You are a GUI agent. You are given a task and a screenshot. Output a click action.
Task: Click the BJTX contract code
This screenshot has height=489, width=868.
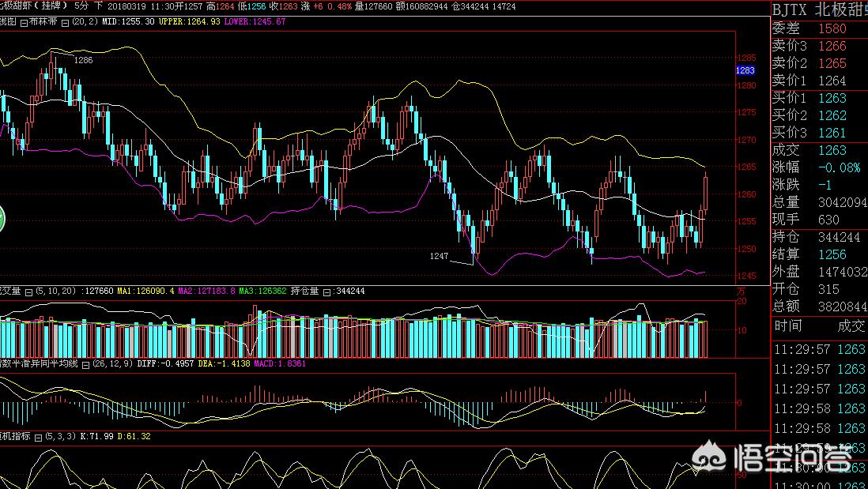[x=791, y=10]
